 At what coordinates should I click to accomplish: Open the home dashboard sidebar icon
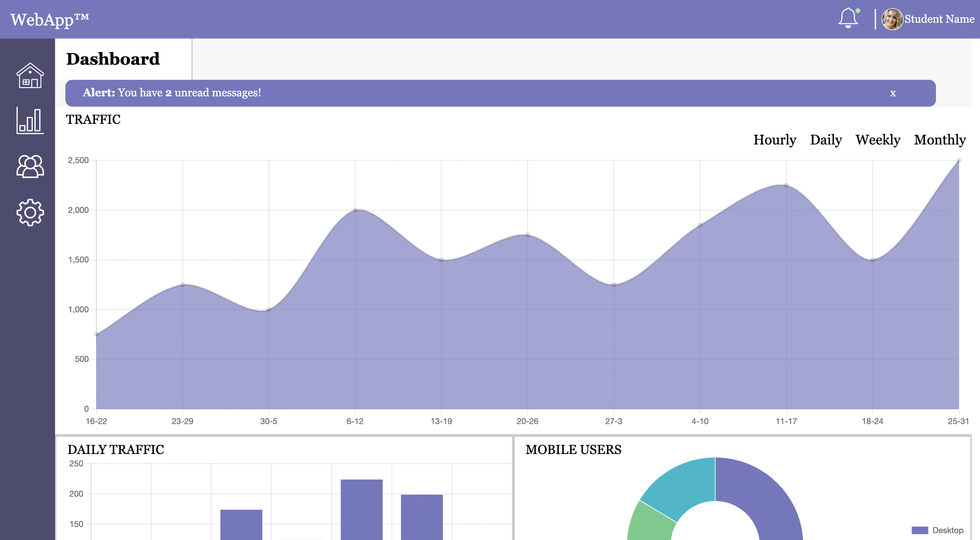[30, 75]
